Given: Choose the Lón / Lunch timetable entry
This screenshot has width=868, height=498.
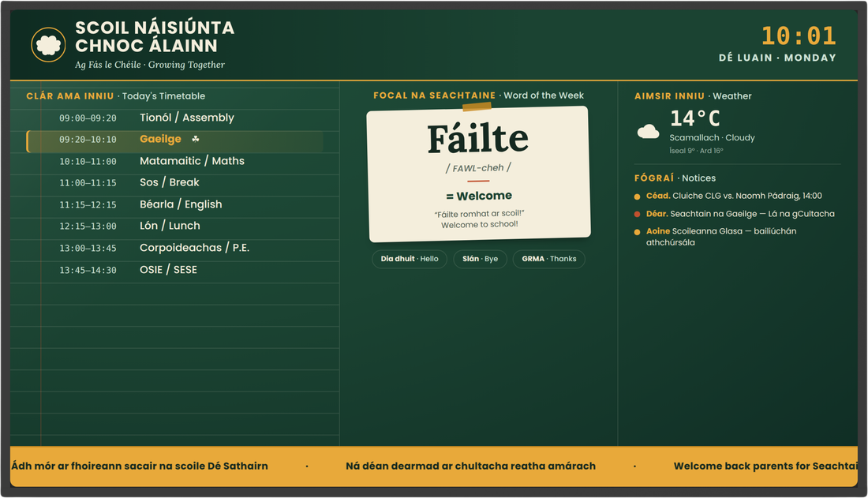Looking at the screenshot, I should 175,226.
